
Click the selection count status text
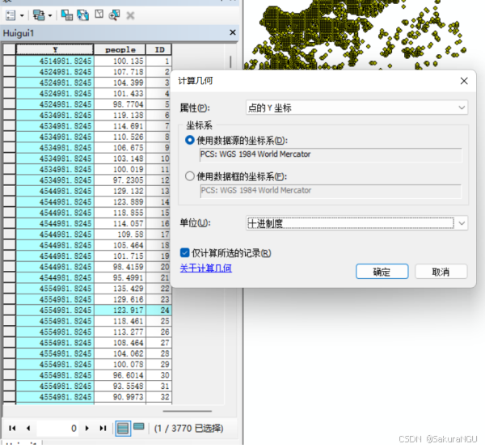(188, 429)
